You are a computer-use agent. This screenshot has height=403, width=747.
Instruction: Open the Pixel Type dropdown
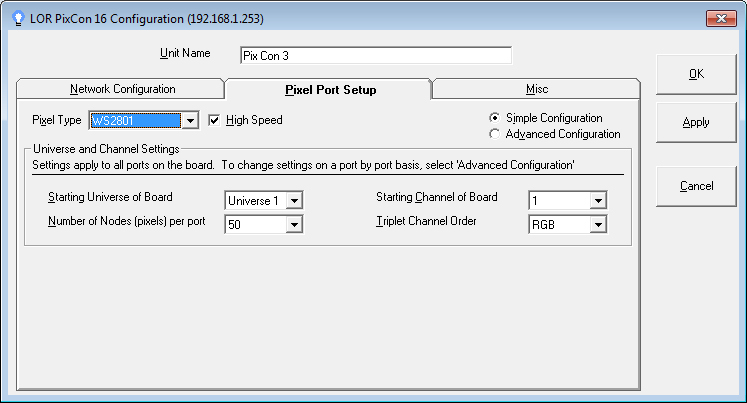[190, 121]
